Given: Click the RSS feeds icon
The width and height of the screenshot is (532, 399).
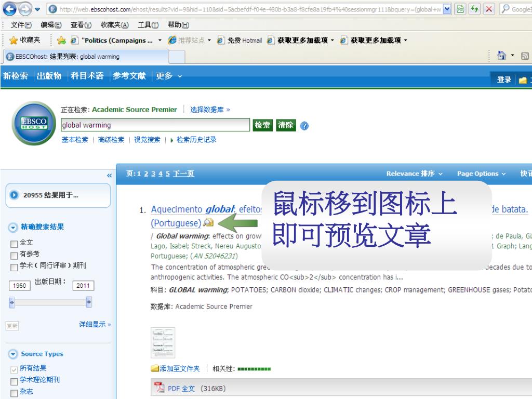Looking at the screenshot, I should coord(525,56).
